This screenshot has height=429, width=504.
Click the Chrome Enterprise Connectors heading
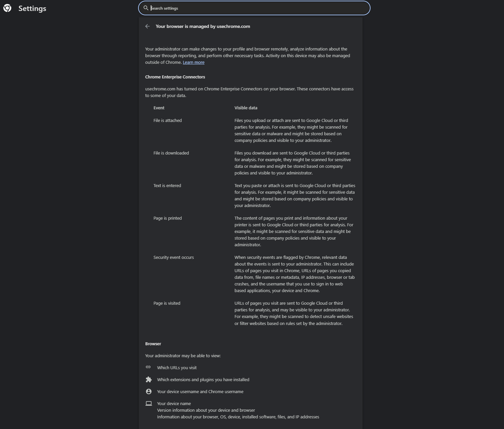[x=175, y=77]
